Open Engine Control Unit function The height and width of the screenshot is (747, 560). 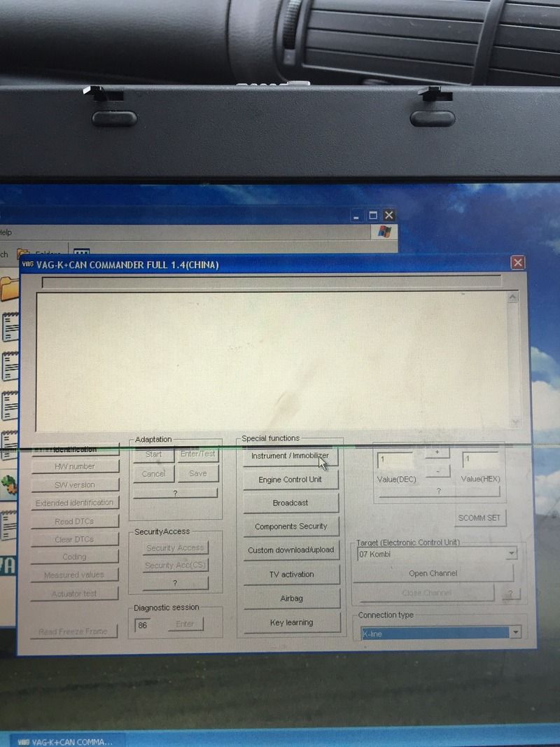pos(290,480)
